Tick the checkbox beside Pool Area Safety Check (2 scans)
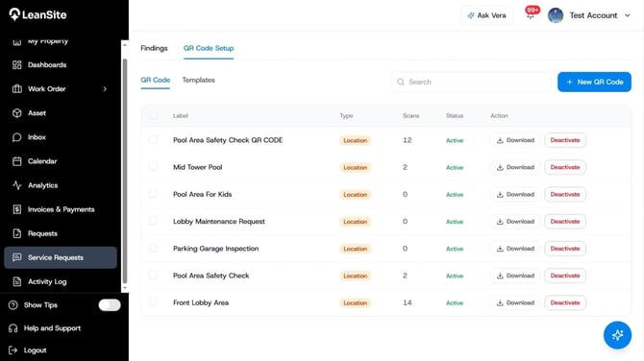 click(x=153, y=275)
